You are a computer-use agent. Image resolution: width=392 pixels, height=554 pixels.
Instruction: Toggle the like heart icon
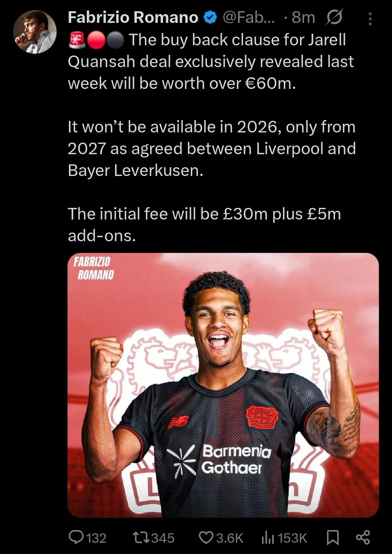coord(207,537)
